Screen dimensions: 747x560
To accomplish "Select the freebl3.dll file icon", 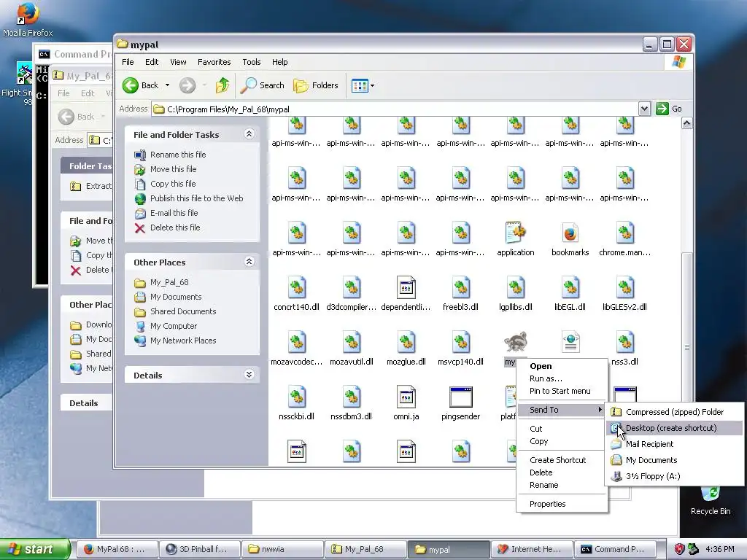I will pyautogui.click(x=461, y=287).
